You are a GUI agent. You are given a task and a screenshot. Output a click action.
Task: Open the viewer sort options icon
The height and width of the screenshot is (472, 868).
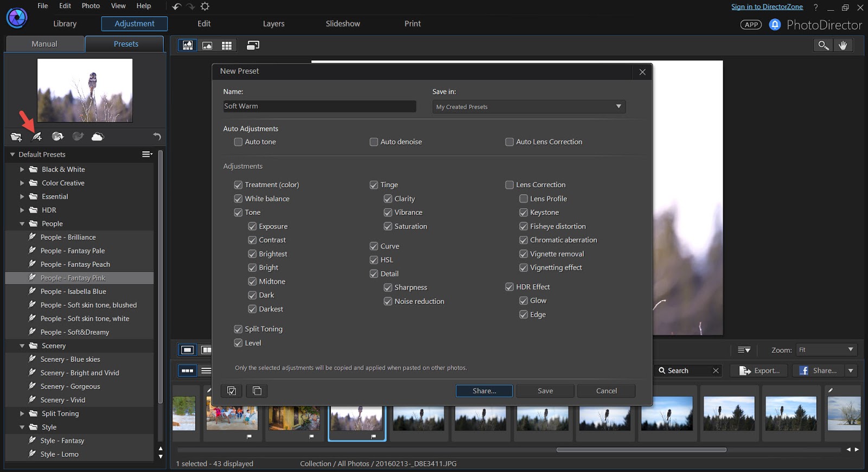coord(744,350)
